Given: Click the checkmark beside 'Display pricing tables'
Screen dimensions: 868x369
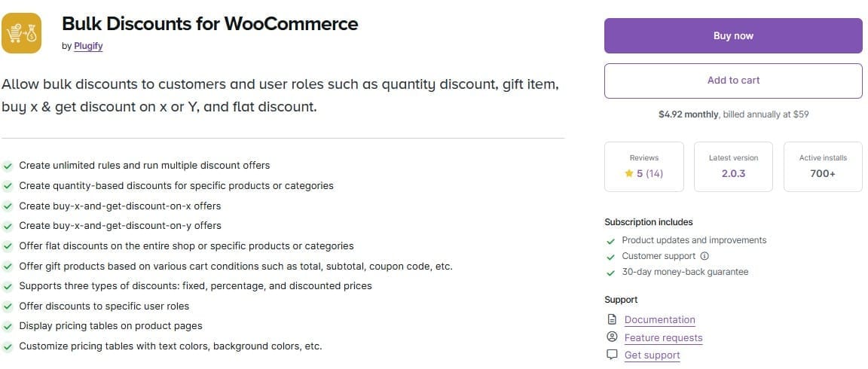Looking at the screenshot, I should 8,327.
